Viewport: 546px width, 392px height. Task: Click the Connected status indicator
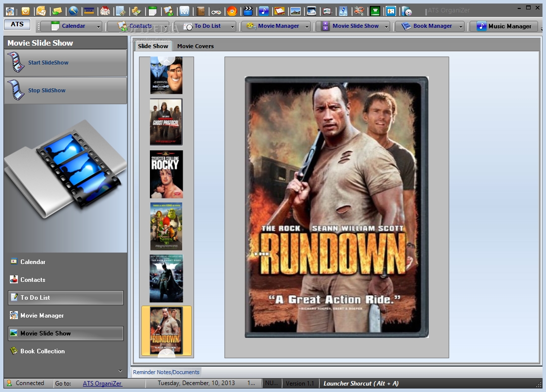point(25,383)
